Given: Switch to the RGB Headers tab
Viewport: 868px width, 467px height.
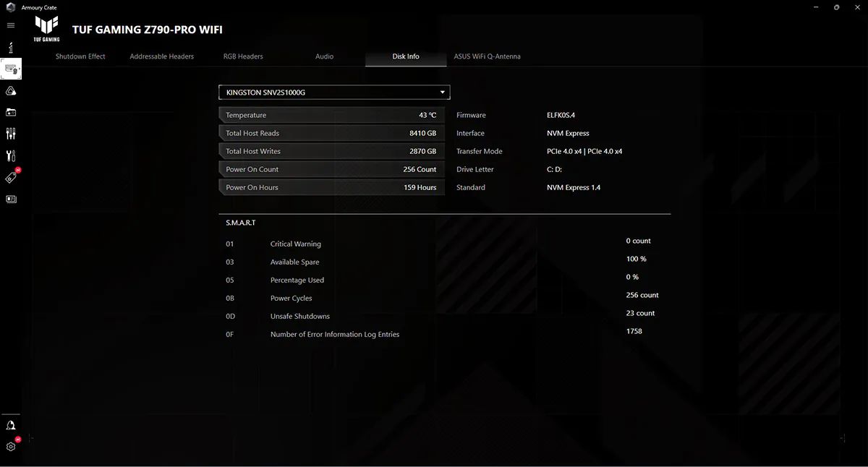Looking at the screenshot, I should tap(243, 56).
